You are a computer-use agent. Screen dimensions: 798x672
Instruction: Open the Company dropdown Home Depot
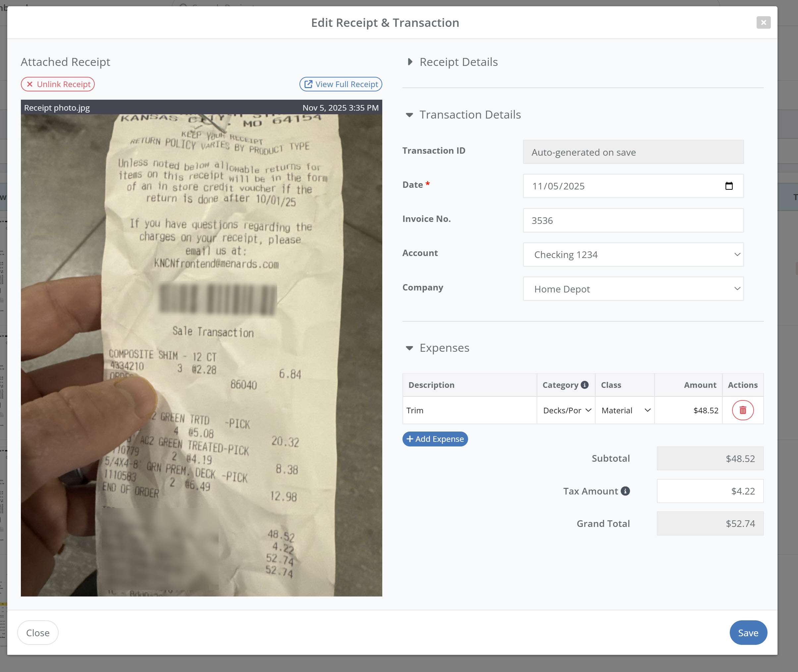pyautogui.click(x=633, y=289)
